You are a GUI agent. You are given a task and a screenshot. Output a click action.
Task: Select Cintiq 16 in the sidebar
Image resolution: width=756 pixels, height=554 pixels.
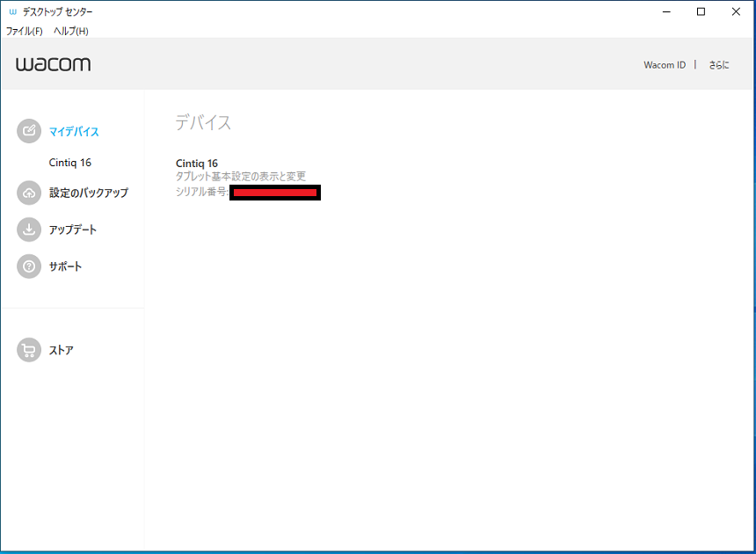click(x=70, y=163)
